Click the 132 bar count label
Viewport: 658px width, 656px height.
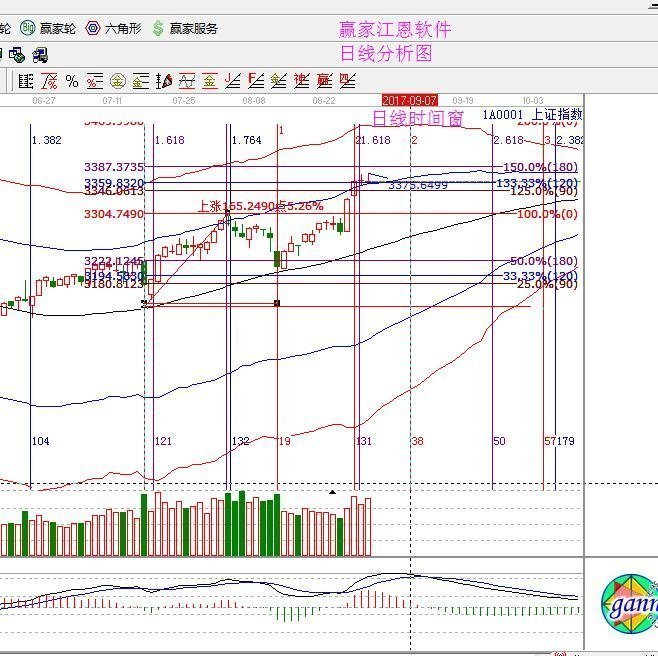point(240,441)
